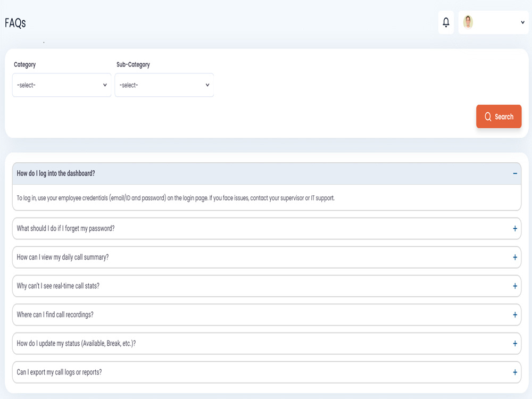Expand 'How can I view my daily call summary?'
The height and width of the screenshot is (399, 532).
click(267, 257)
